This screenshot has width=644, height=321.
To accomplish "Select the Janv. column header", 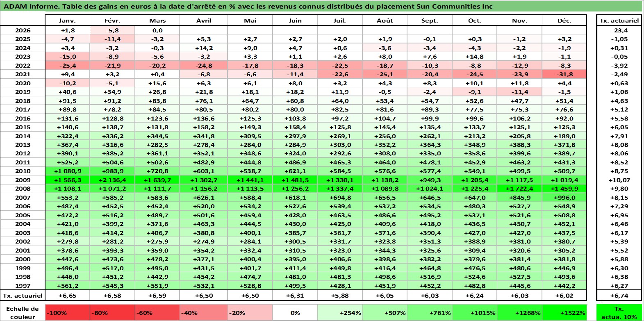I will pyautogui.click(x=67, y=20).
